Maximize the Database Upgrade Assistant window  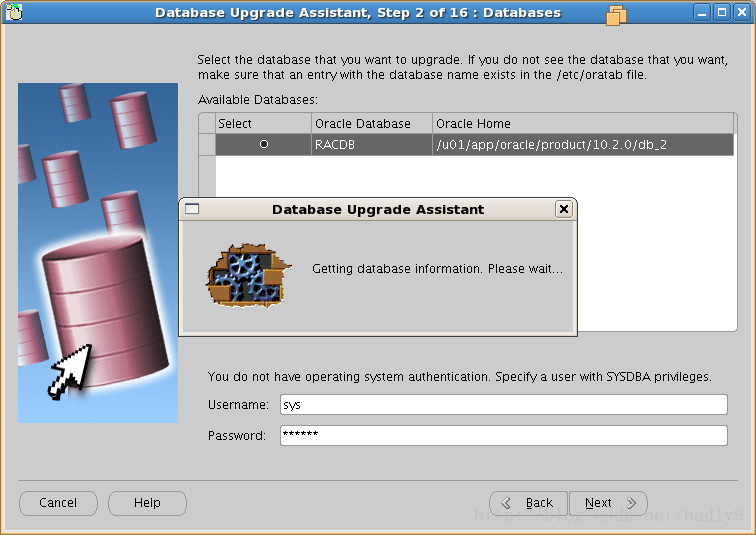722,12
